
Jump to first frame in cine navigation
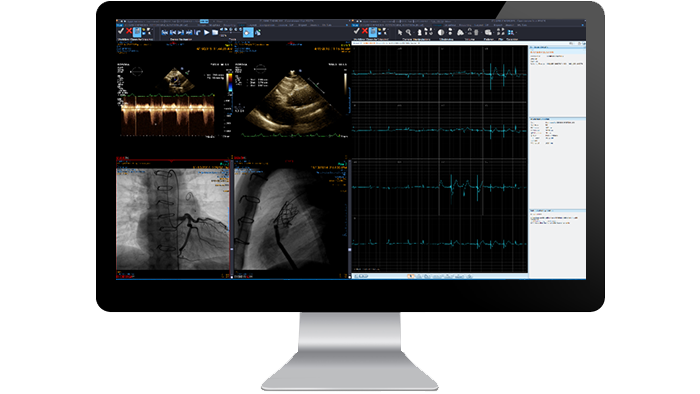point(164,33)
